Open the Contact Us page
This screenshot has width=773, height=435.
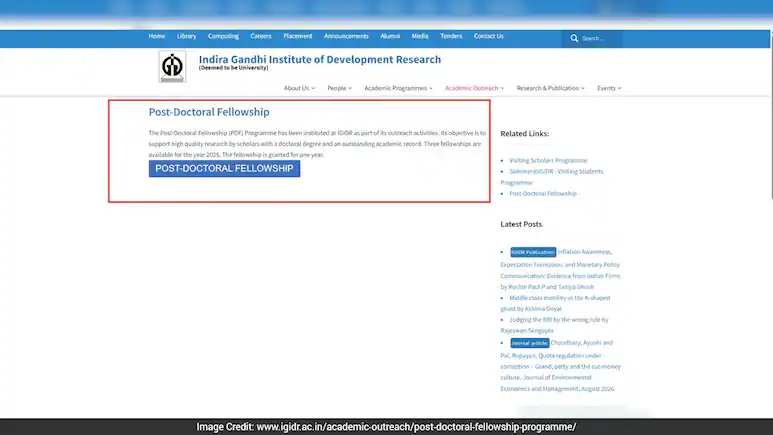pyautogui.click(x=489, y=36)
